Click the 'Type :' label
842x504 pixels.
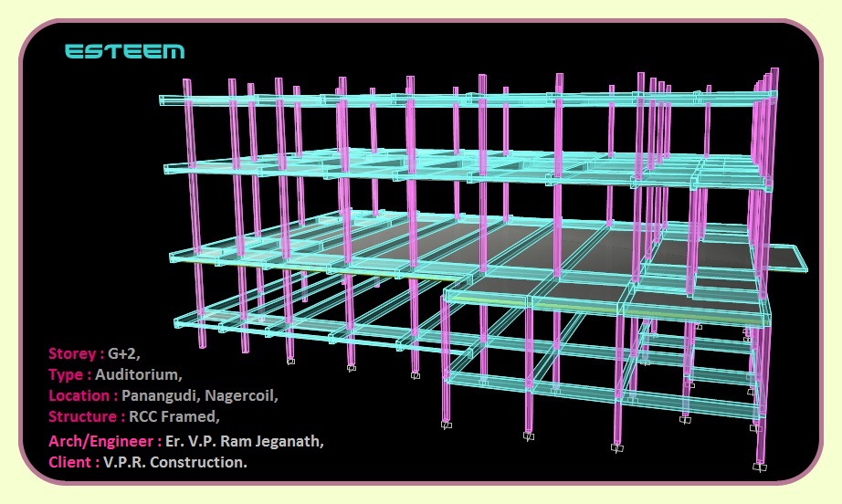69,374
